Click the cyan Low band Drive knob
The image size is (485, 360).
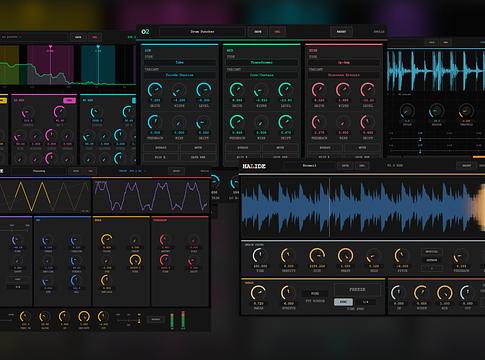point(155,90)
